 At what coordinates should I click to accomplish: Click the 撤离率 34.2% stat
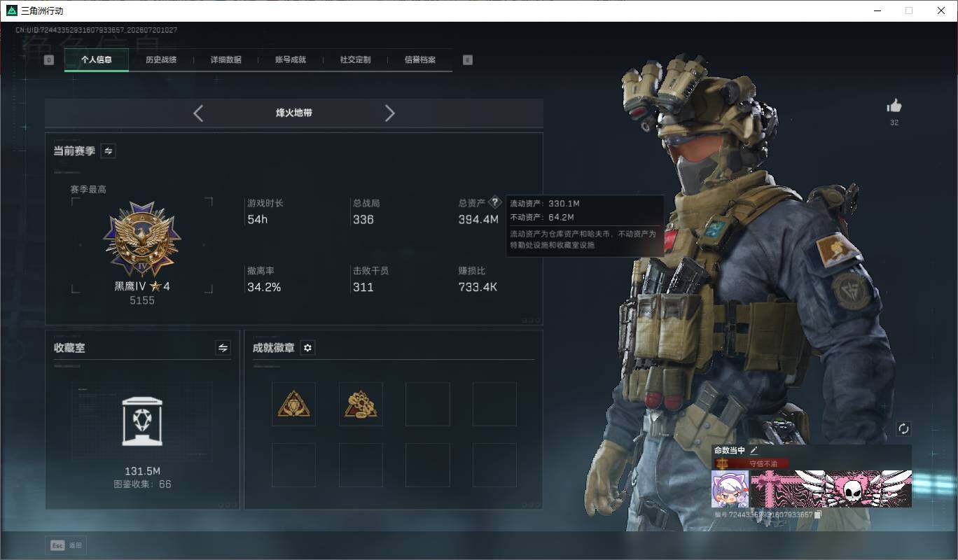point(264,279)
